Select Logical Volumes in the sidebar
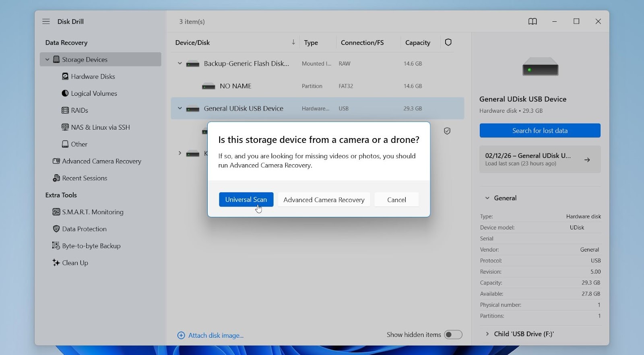The image size is (644, 355). 94,93
